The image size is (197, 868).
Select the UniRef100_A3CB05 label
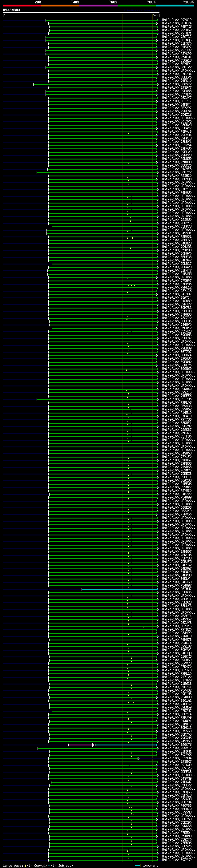(177, 125)
